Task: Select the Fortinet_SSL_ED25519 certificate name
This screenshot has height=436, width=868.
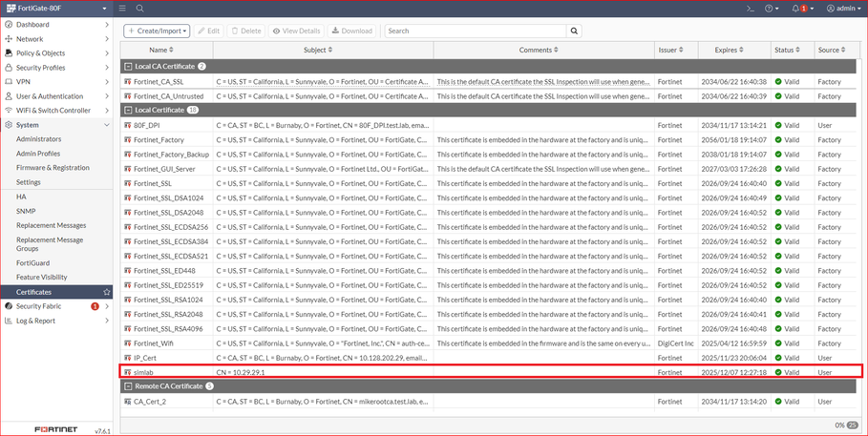Action: (x=169, y=285)
